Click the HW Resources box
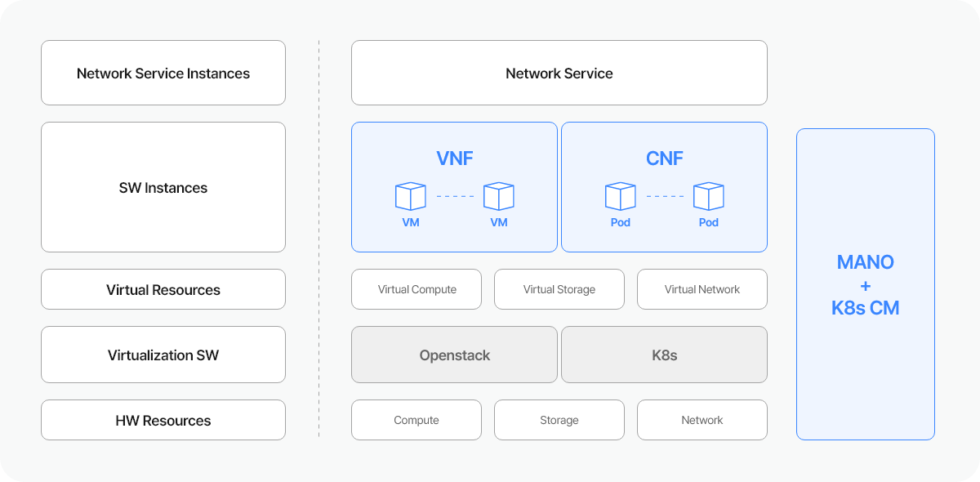Viewport: 980px width, 482px height. [x=163, y=420]
